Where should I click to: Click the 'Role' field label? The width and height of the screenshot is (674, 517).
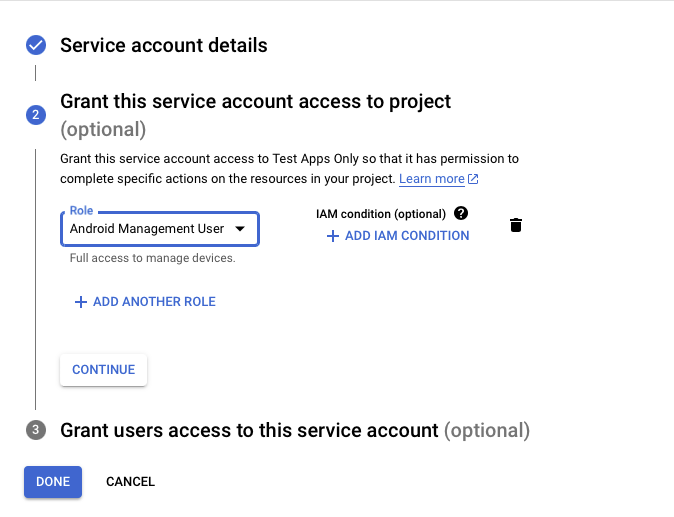tap(81, 211)
